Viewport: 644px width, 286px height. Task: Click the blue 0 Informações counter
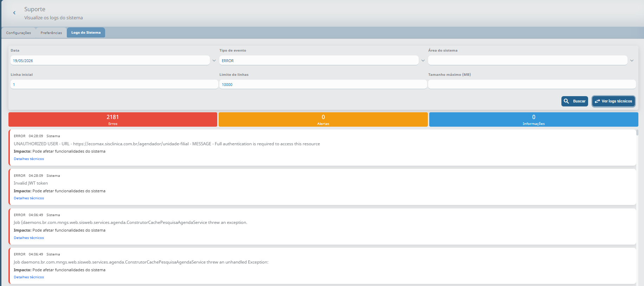(x=534, y=119)
